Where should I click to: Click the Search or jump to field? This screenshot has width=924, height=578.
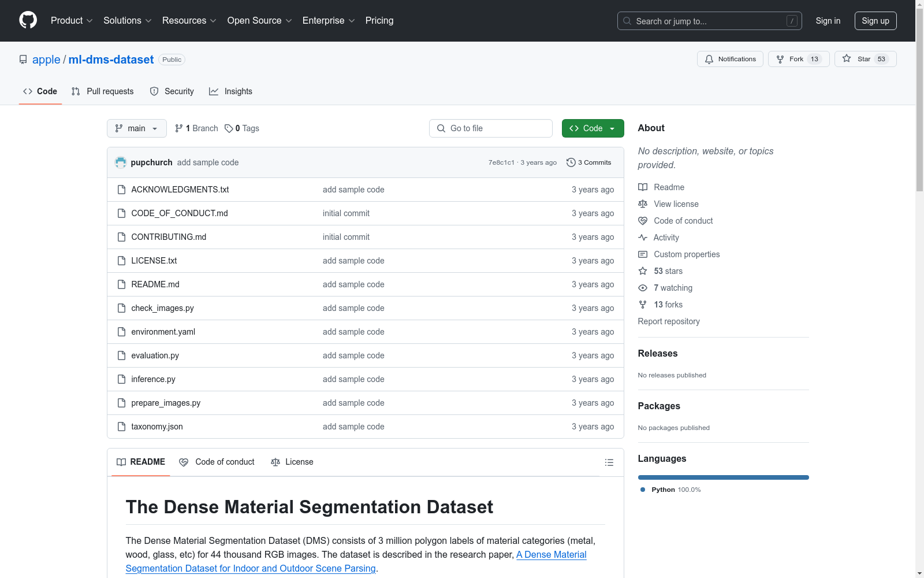click(710, 21)
